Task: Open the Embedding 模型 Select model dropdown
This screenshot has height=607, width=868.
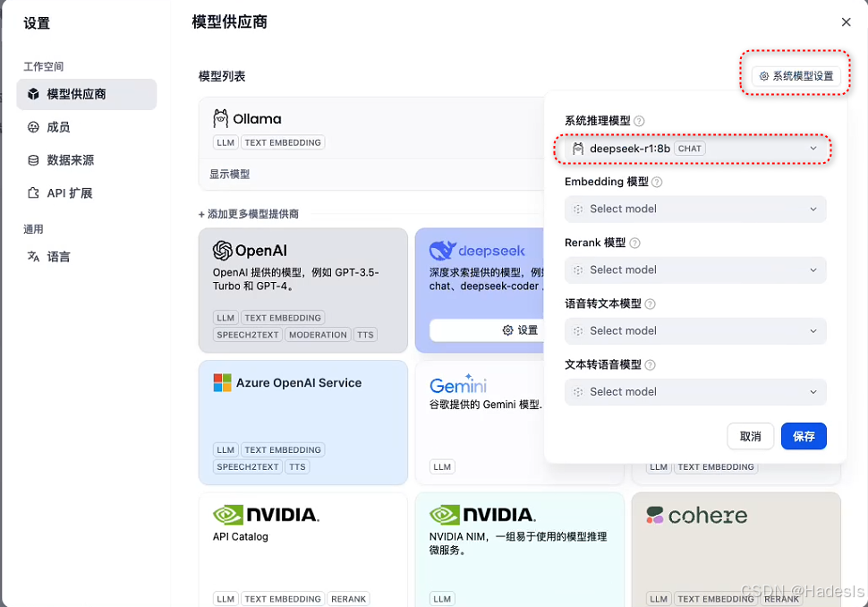Action: pos(695,209)
